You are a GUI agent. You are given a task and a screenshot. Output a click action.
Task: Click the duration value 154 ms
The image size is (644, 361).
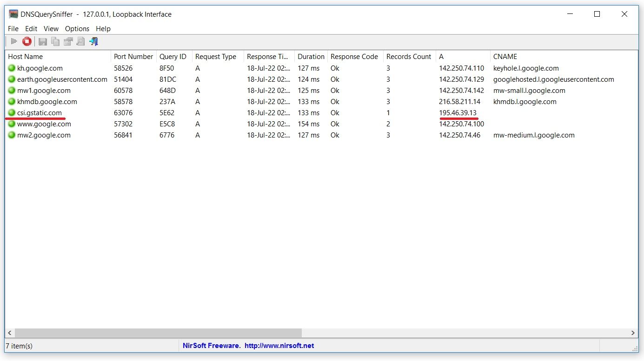[309, 124]
